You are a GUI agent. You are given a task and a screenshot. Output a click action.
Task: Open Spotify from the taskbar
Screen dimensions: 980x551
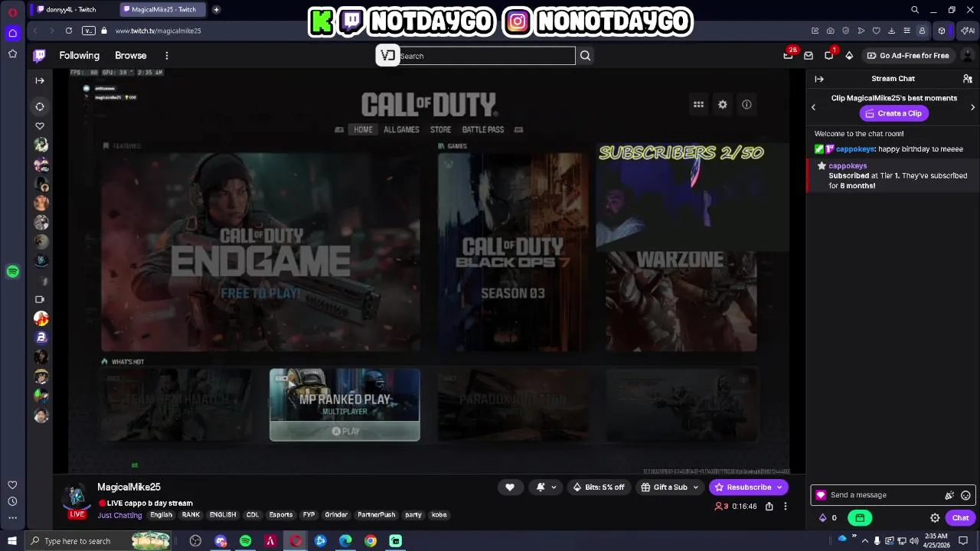tap(246, 541)
